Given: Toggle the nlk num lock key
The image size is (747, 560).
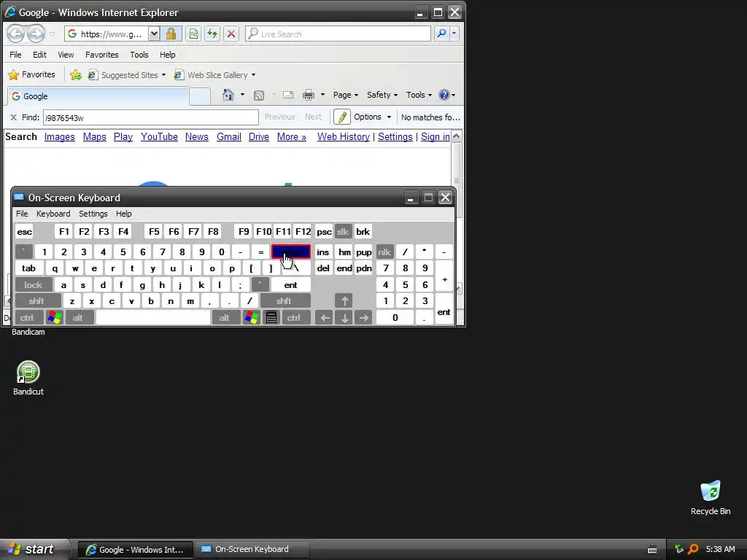Looking at the screenshot, I should [x=384, y=252].
